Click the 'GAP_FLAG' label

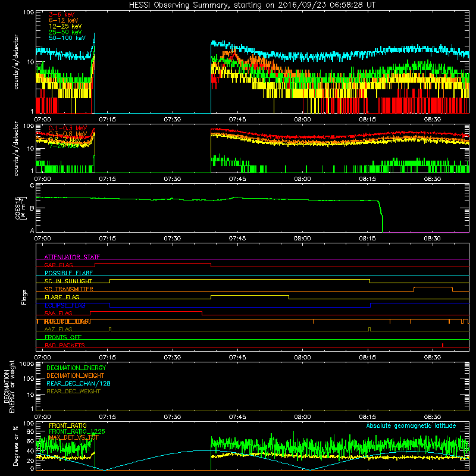pyautogui.click(x=58, y=265)
